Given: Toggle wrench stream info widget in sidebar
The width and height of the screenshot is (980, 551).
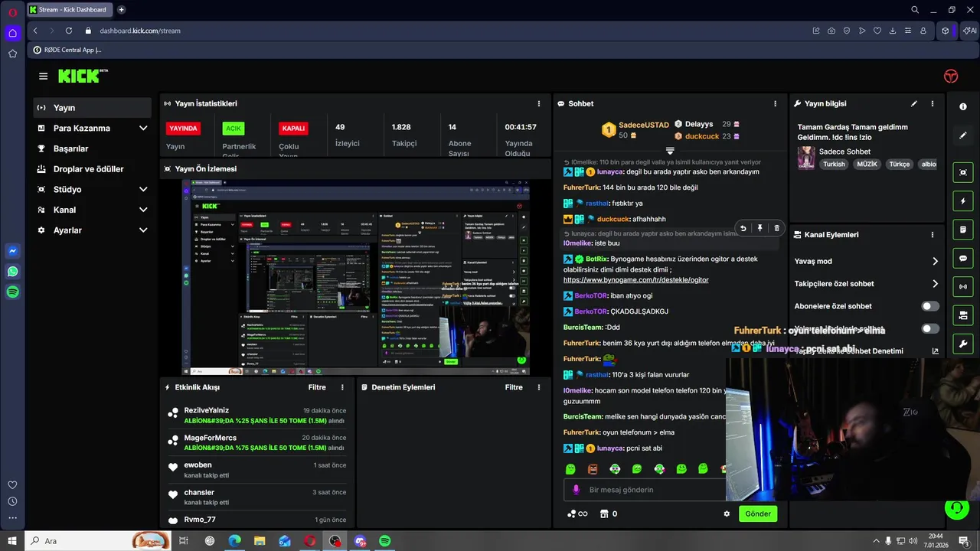Looking at the screenshot, I should click(963, 343).
